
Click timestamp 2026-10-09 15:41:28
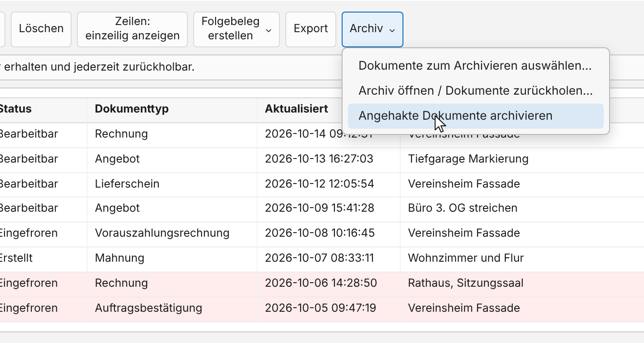click(329, 209)
